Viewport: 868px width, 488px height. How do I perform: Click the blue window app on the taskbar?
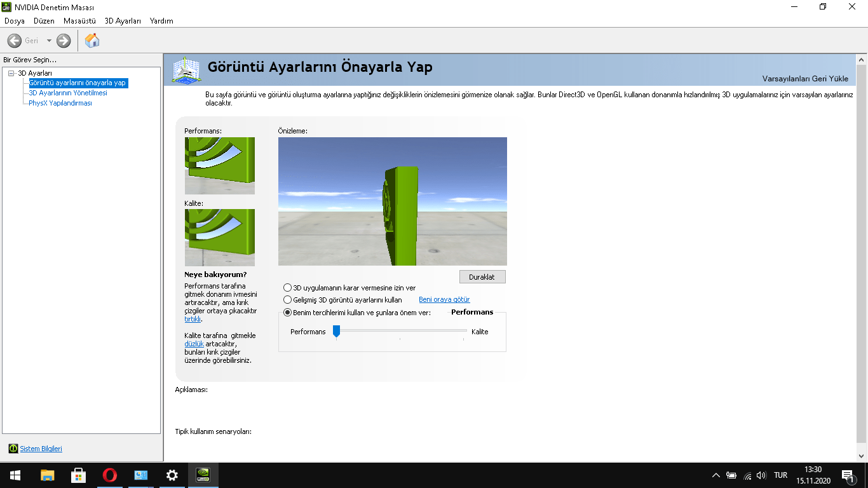click(x=140, y=475)
